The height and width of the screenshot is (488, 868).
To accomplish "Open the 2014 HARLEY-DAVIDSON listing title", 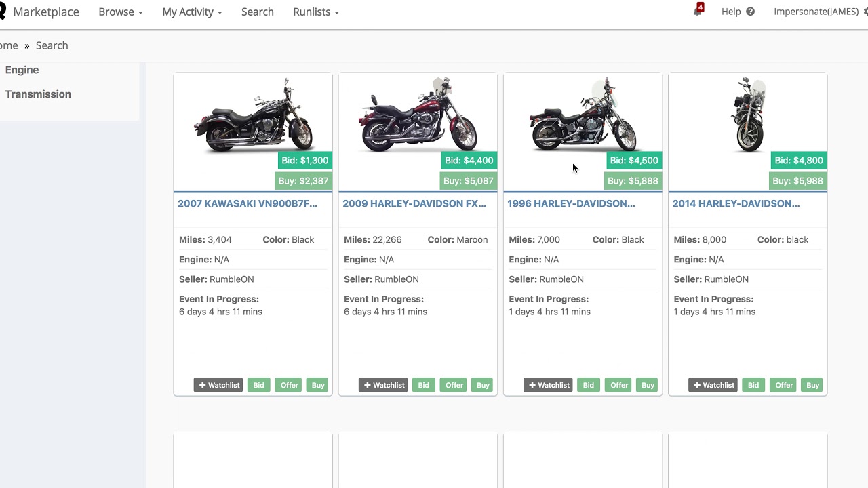I will coord(736,203).
